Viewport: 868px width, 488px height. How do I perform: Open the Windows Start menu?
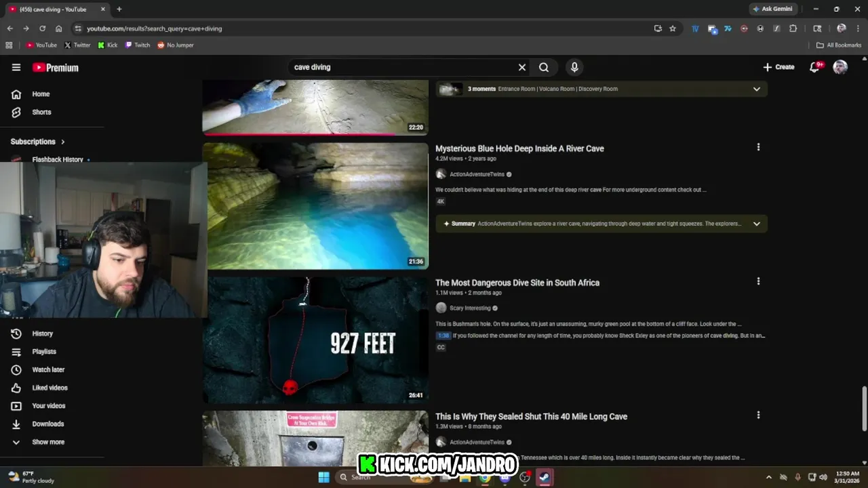(323, 477)
